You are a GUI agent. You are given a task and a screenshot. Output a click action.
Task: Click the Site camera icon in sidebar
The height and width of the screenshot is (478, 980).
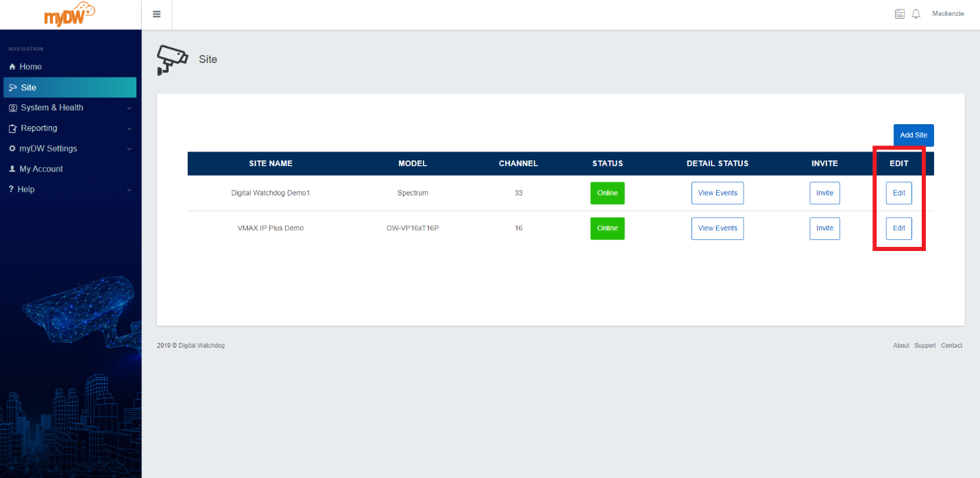12,88
